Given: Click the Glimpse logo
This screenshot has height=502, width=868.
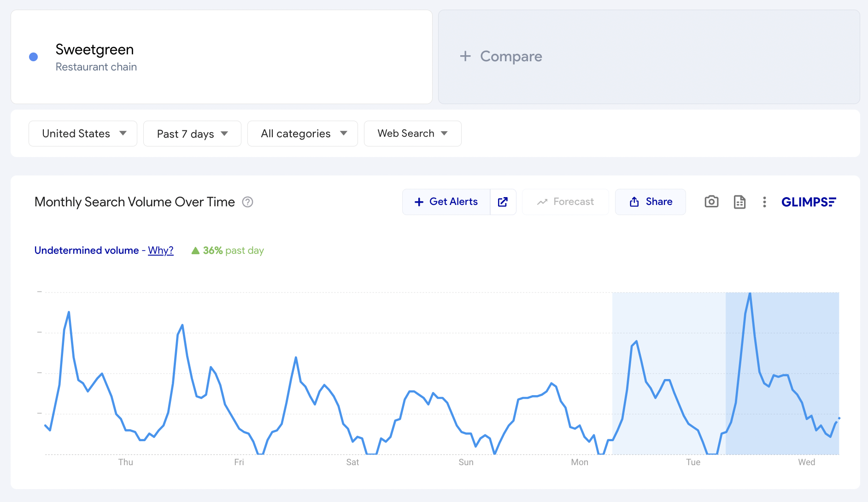Looking at the screenshot, I should click(x=809, y=202).
